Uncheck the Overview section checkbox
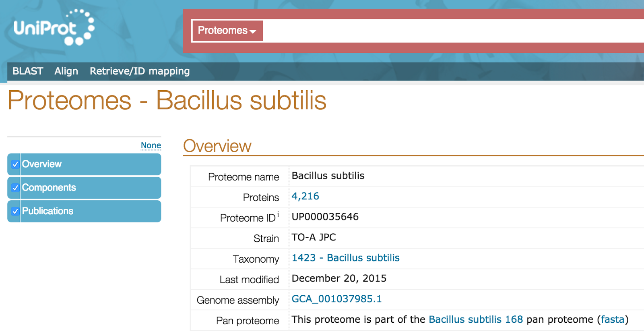 click(x=15, y=164)
